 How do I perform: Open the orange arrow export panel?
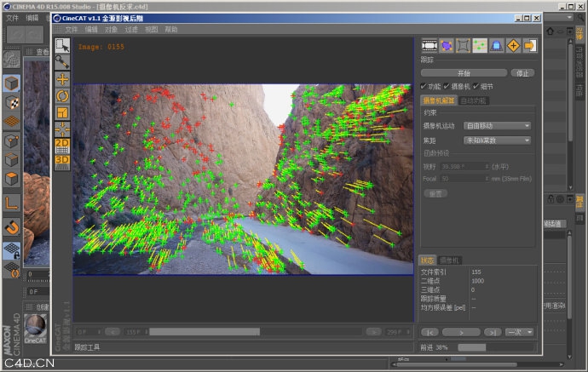click(x=530, y=46)
